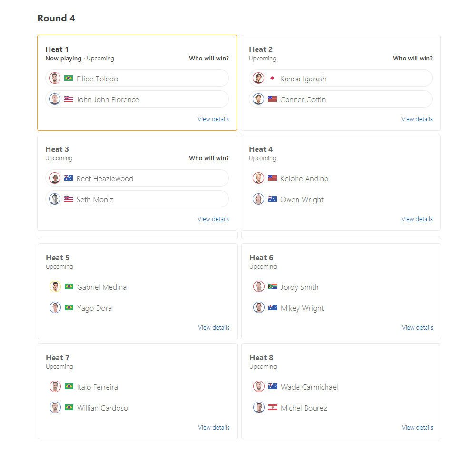Viewport: 476px width, 452px height.
Task: Click the Heat 7 card title
Action: (x=58, y=358)
